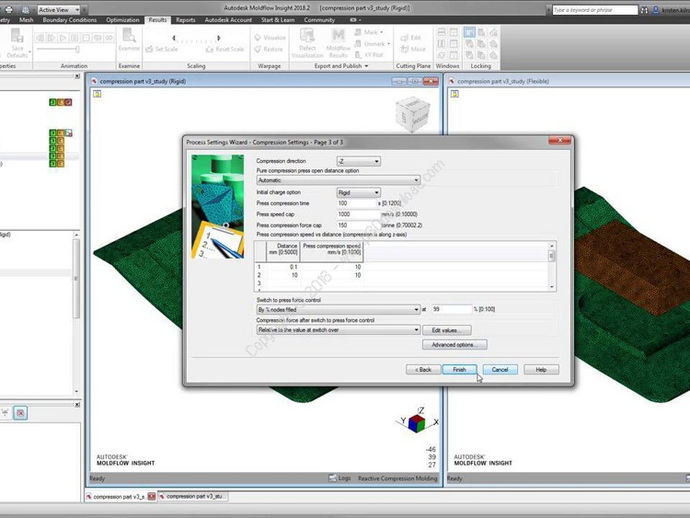Click the Press compression force cap field

coord(358,225)
